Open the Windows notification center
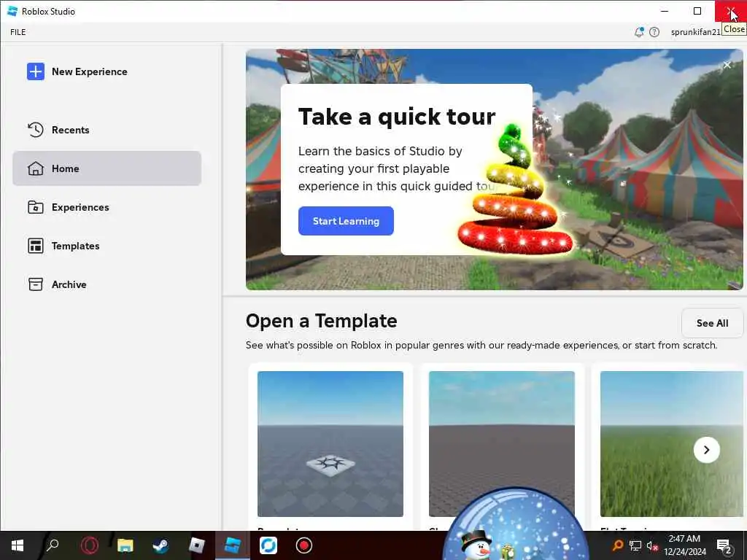 point(724,546)
